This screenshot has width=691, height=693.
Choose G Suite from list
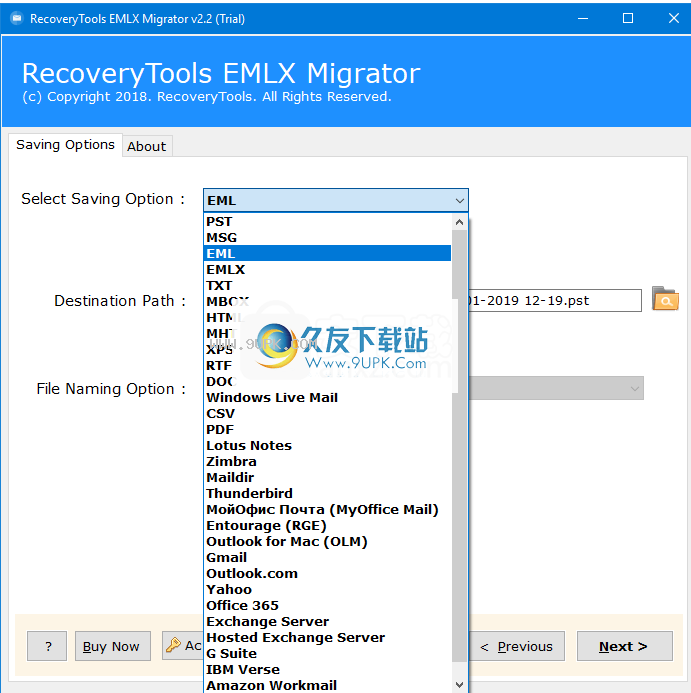pos(328,653)
